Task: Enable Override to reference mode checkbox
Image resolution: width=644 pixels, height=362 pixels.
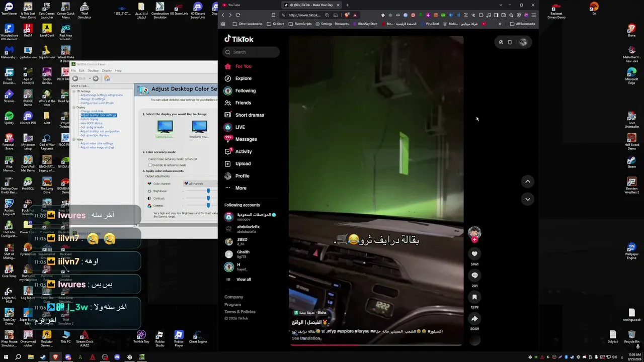Action: (150, 165)
